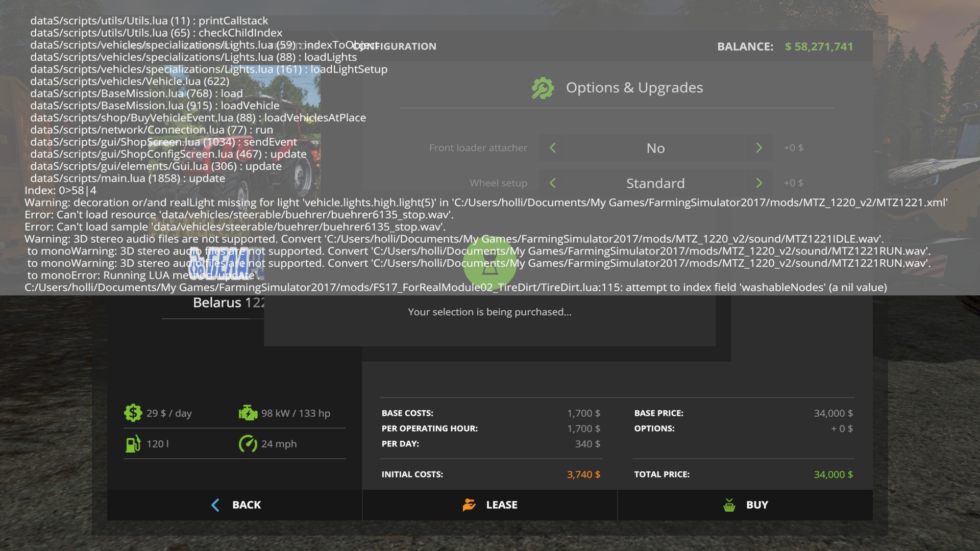Click the Front loader attacher value 'No'
The image size is (980, 551).
tap(656, 148)
